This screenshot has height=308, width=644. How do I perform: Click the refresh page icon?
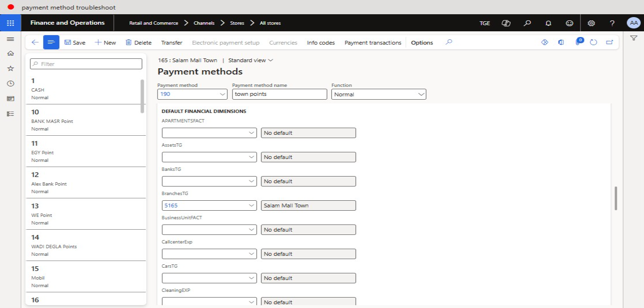(593, 42)
